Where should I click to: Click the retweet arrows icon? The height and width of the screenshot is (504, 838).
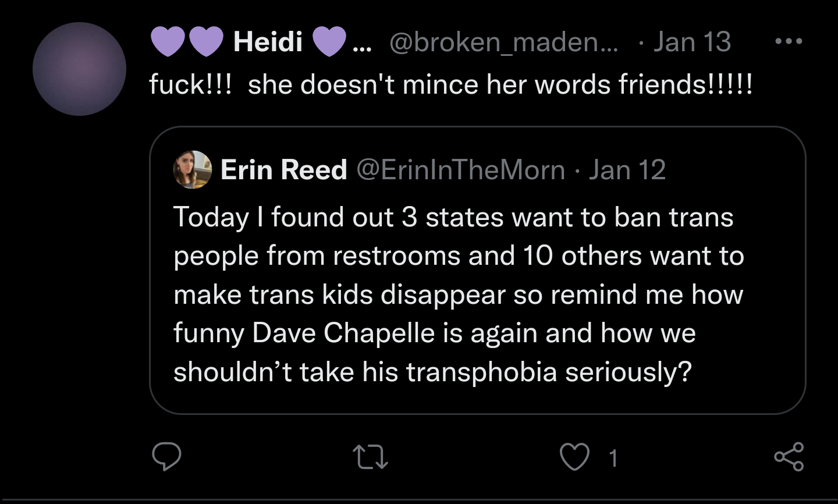371,457
